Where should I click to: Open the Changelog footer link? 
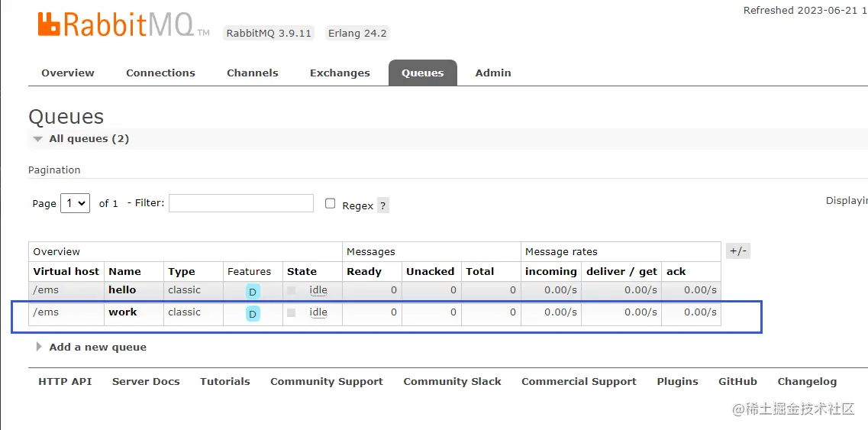pyautogui.click(x=807, y=381)
